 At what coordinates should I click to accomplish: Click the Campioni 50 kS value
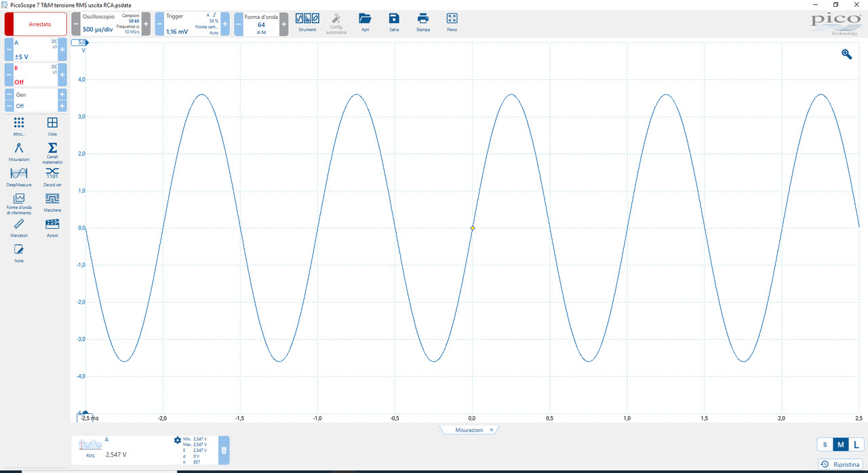134,21
